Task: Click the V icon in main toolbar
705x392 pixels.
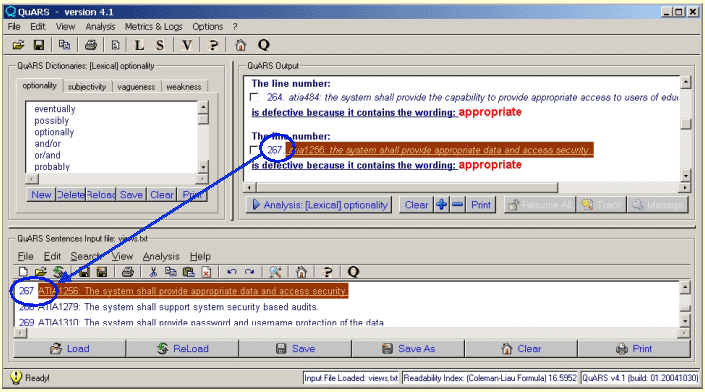Action: 187,45
